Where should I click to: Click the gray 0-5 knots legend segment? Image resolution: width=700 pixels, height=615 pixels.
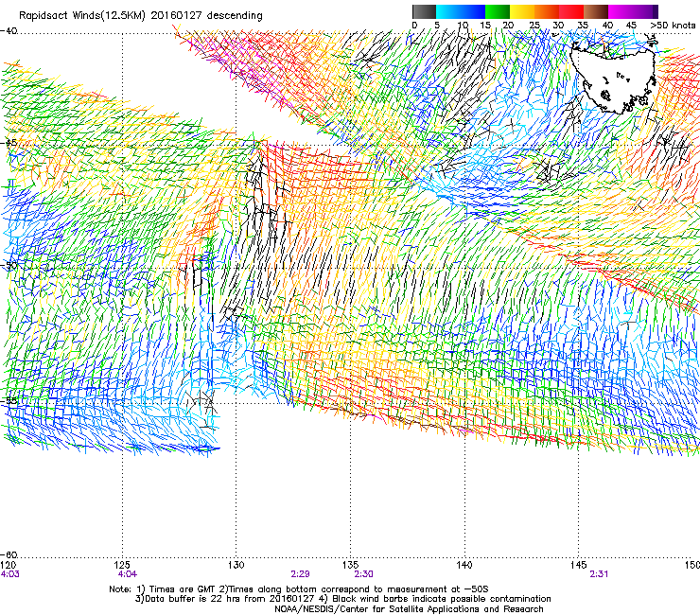pyautogui.click(x=424, y=11)
